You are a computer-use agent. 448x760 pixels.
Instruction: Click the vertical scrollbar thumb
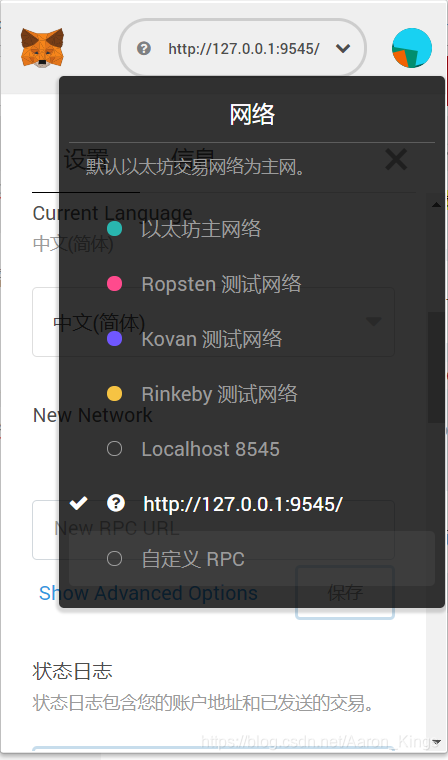436,367
